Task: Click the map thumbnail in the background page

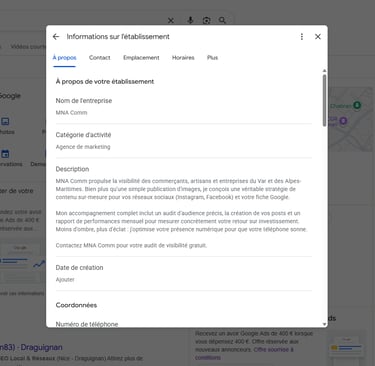Action: (x=351, y=119)
